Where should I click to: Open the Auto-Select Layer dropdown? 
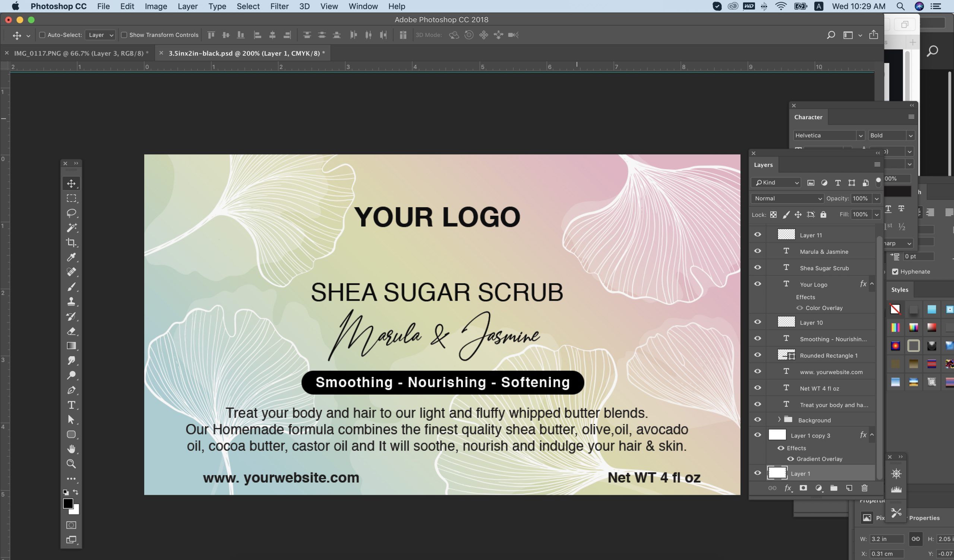pos(100,35)
